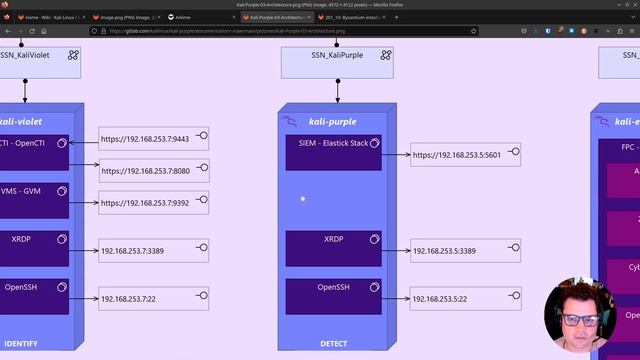Viewport: 640px width, 360px height.
Task: Click the kali-violet node title
Action: [x=21, y=122]
